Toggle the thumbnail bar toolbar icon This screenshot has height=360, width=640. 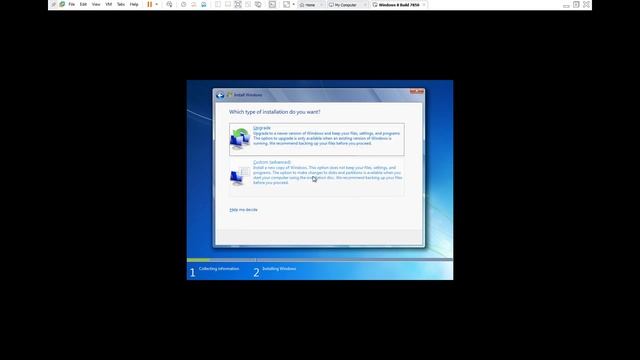228,4
